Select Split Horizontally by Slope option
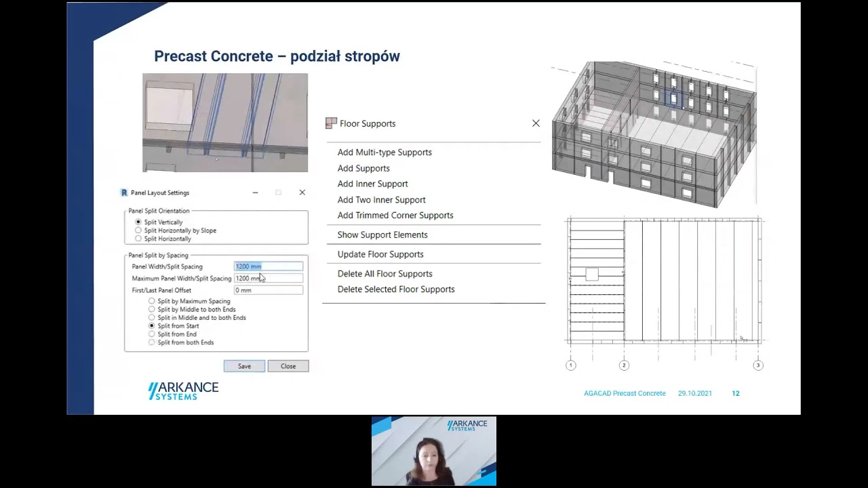Screen dimensions: 868x488 [138, 230]
